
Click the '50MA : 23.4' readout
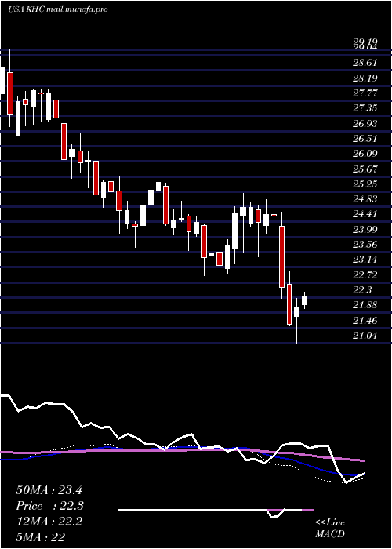pos(49,490)
